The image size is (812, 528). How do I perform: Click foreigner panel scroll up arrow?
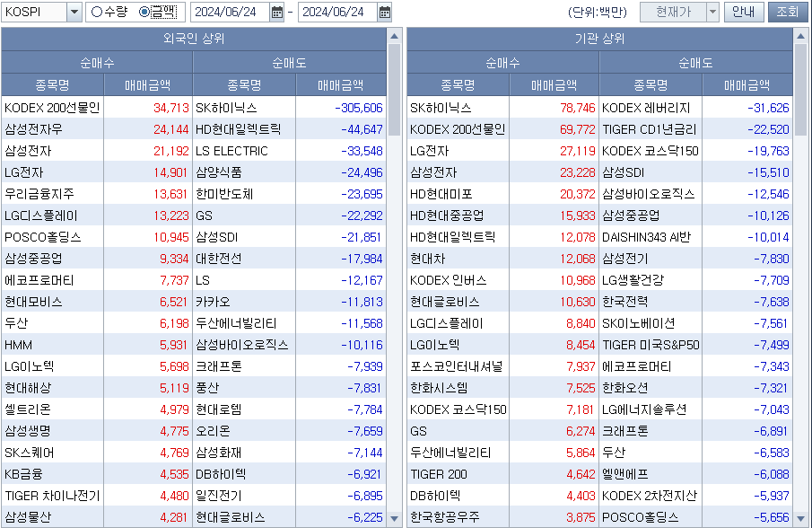(394, 36)
